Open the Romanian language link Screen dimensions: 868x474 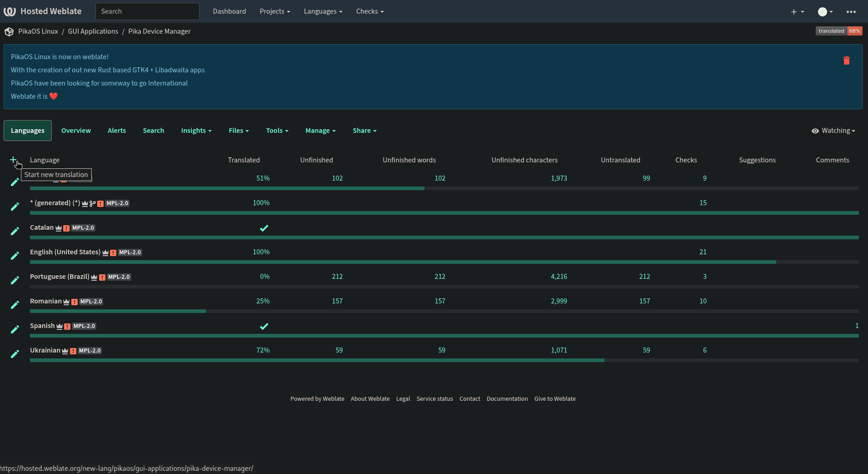(46, 301)
